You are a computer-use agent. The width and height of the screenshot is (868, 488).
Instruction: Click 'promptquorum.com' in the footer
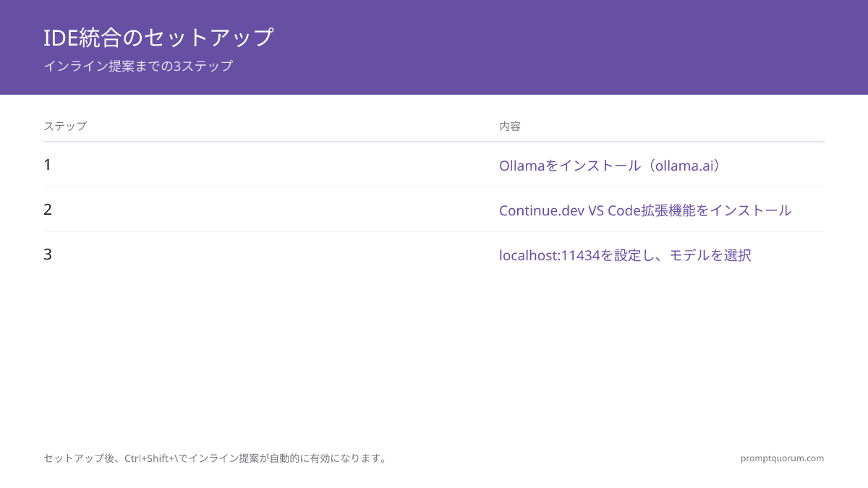coord(782,458)
